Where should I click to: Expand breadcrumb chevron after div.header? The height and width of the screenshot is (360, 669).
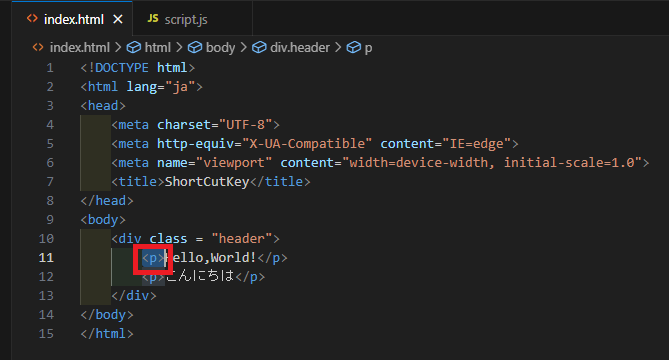coord(338,47)
